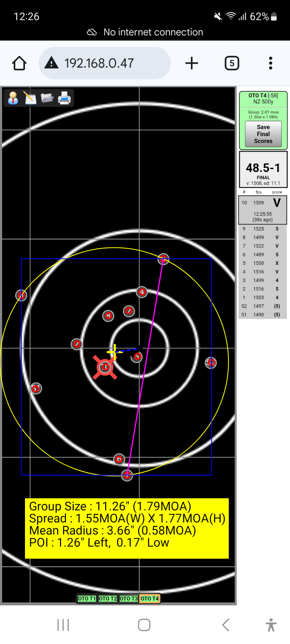Image resolution: width=290 pixels, height=644 pixels.
Task: Tap the 192.168.0.47 address bar
Action: pyautogui.click(x=105, y=63)
